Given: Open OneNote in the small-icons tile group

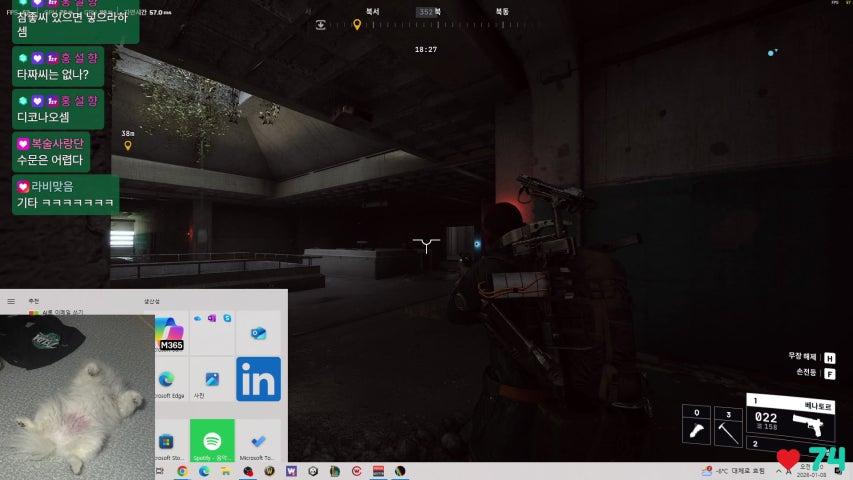Looking at the screenshot, I should pyautogui.click(x=212, y=318).
